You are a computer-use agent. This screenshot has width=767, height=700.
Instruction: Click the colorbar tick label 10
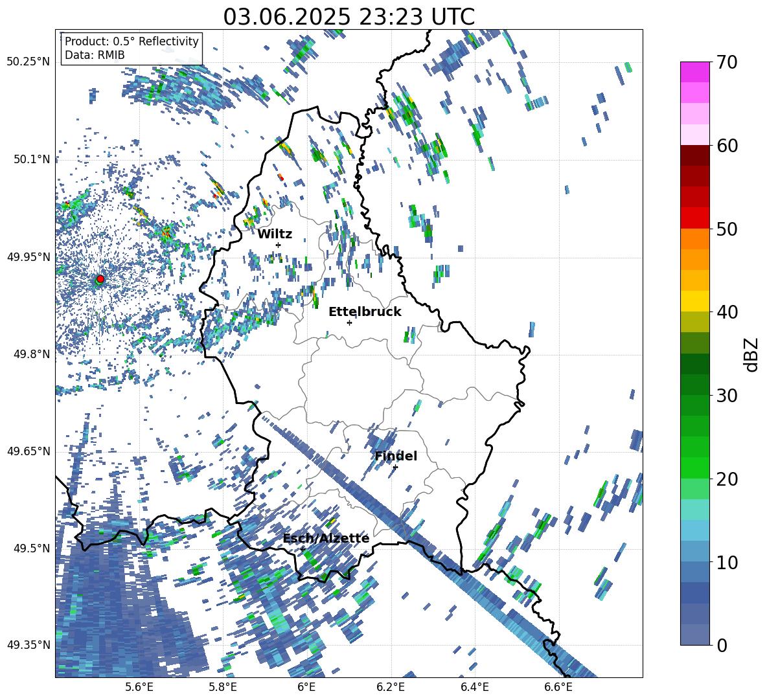727,562
